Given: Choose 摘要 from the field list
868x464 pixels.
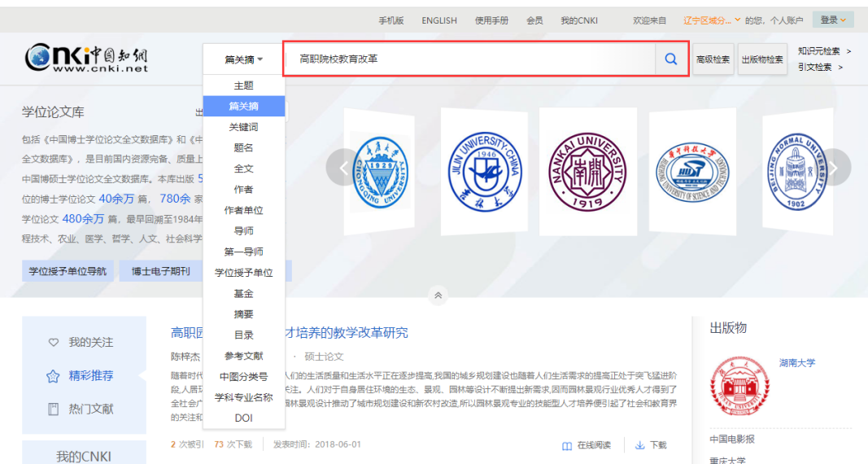Looking at the screenshot, I should point(243,314).
